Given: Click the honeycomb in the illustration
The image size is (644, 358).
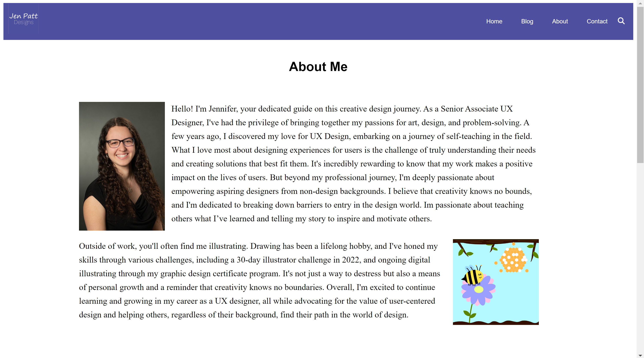Looking at the screenshot, I should 513,259.
